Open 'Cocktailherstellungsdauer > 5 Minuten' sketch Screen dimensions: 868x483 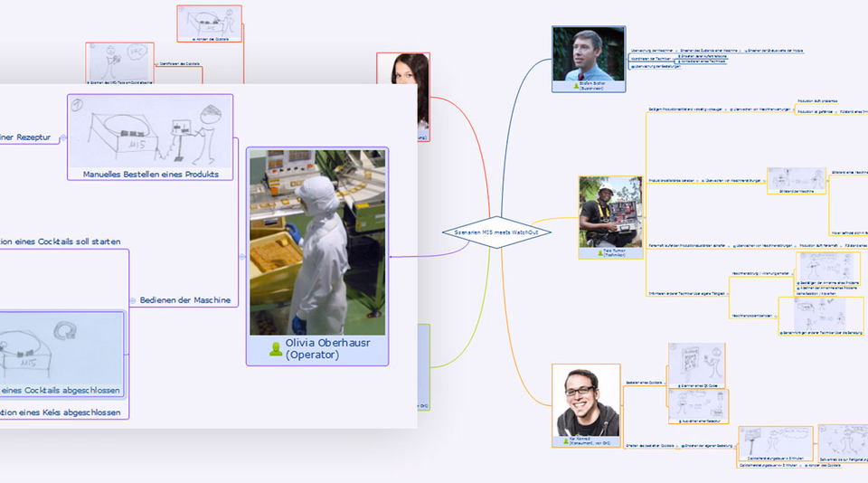(x=776, y=444)
